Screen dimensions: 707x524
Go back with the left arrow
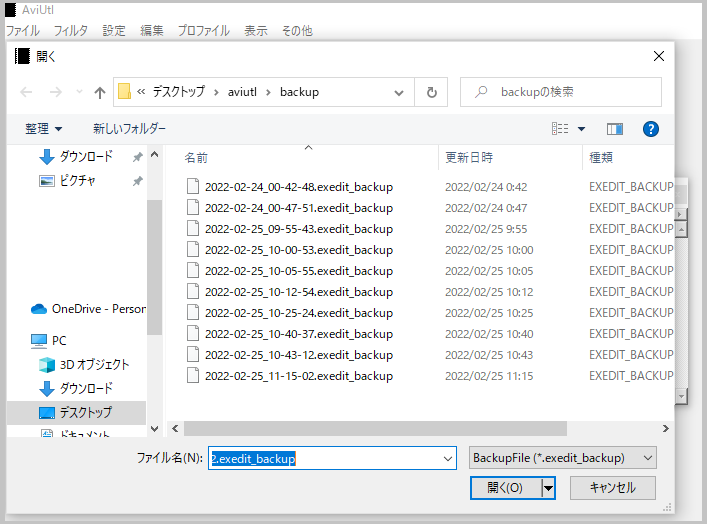(26, 92)
